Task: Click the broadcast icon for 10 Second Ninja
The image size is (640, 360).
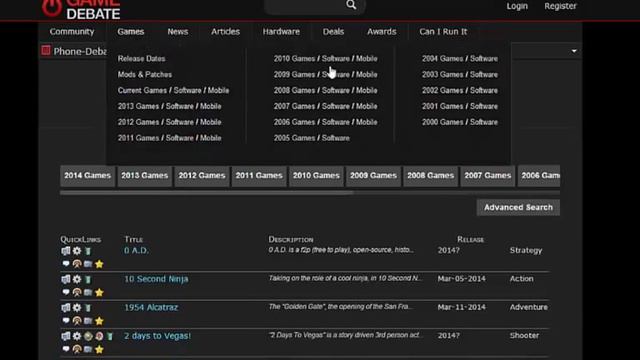Action: click(77, 292)
